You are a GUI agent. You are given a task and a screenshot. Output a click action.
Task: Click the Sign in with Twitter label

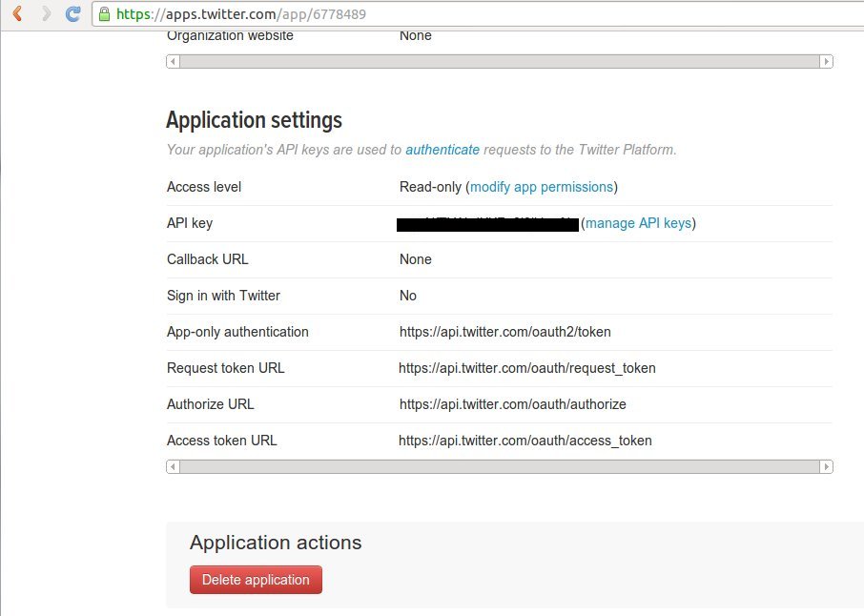click(x=223, y=296)
